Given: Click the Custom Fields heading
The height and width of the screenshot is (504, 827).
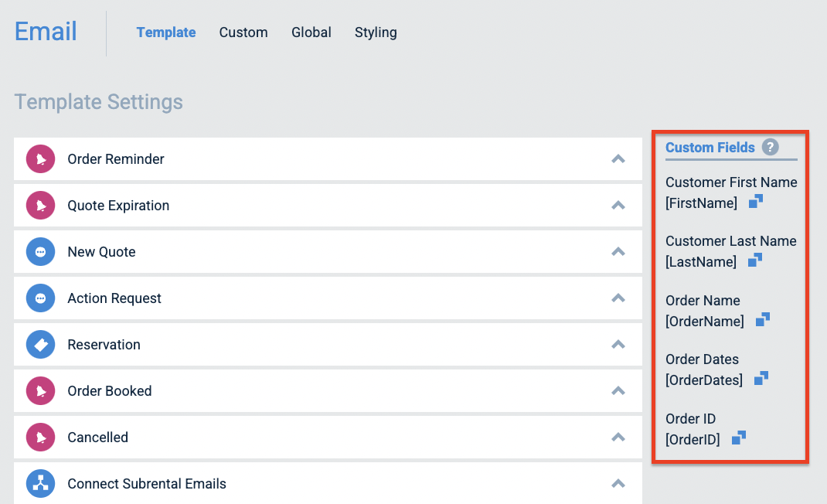Looking at the screenshot, I should pos(710,147).
